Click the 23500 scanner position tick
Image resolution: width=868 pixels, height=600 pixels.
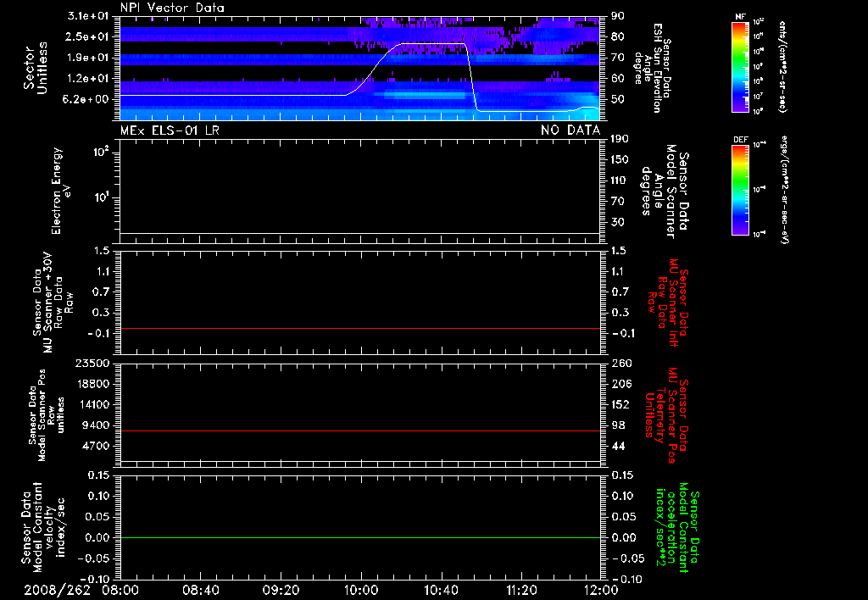click(x=92, y=363)
